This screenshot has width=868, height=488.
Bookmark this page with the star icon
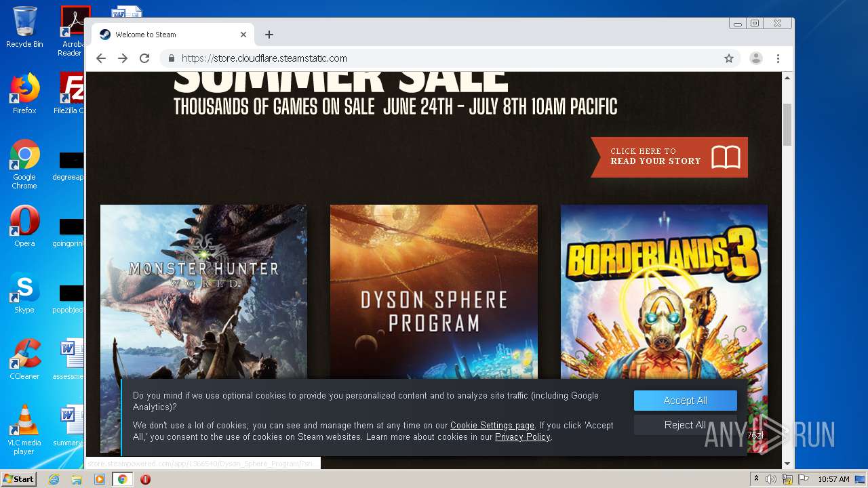(x=729, y=58)
